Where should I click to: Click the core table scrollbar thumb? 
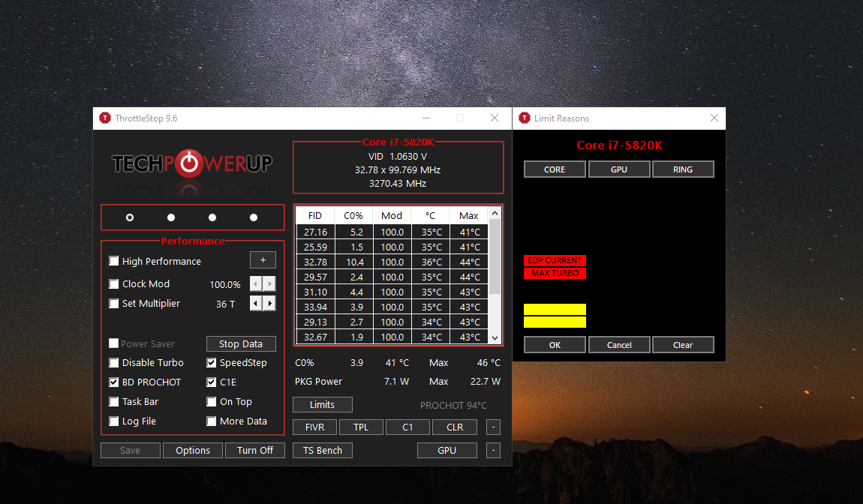[x=495, y=256]
